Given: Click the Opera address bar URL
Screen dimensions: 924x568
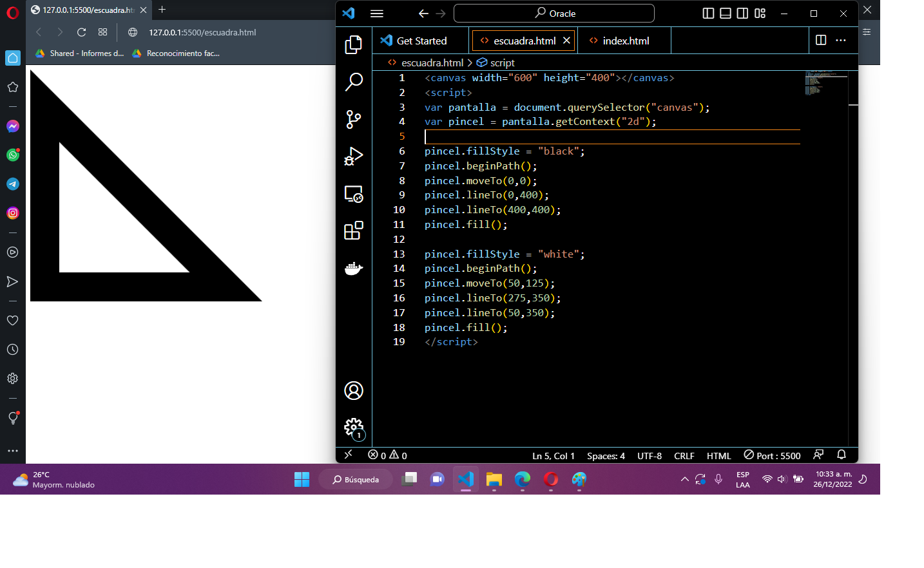Looking at the screenshot, I should pos(202,32).
